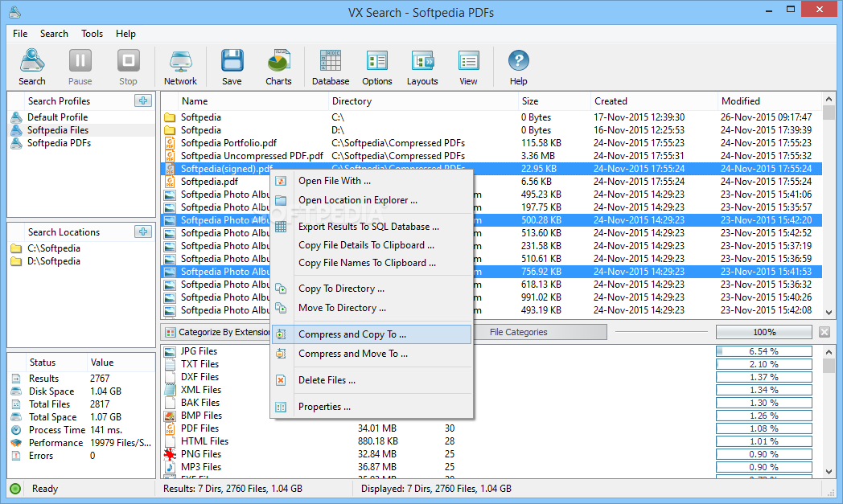This screenshot has height=504, width=843.
Task: Choose Open File With from context menu
Action: [x=372, y=181]
